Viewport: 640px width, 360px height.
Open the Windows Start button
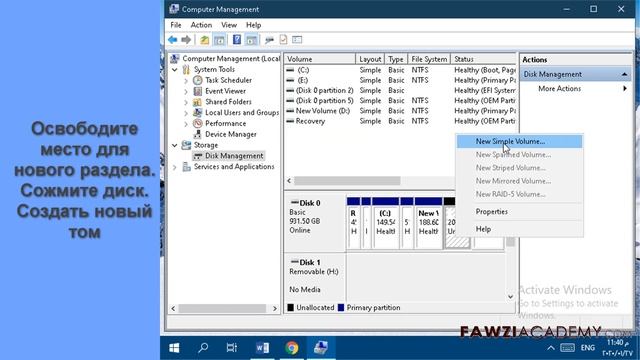pos(174,348)
